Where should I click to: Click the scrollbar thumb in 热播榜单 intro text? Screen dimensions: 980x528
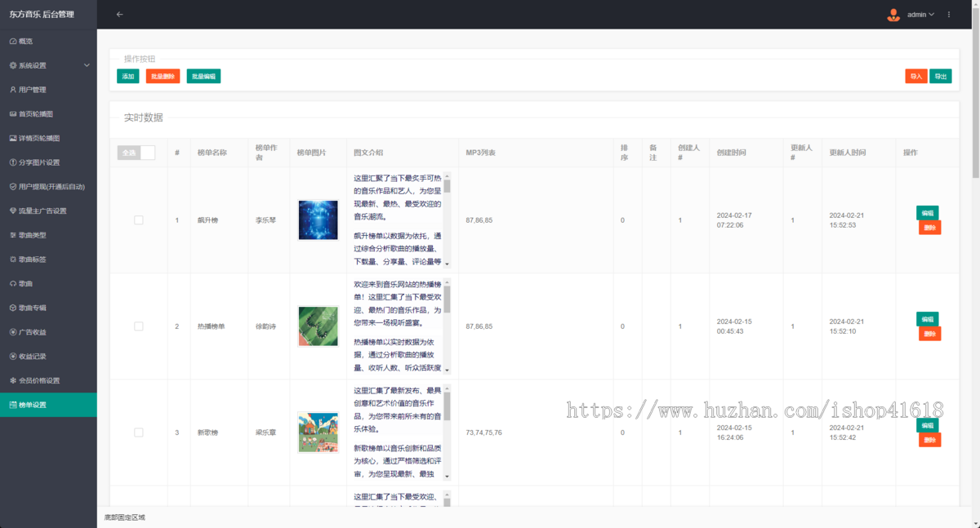click(447, 299)
